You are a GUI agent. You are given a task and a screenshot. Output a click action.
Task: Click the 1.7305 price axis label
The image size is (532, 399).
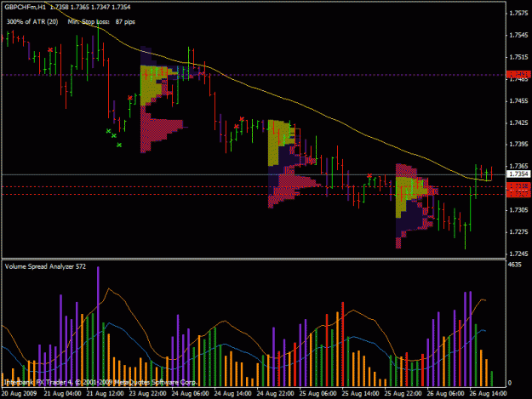[518, 210]
